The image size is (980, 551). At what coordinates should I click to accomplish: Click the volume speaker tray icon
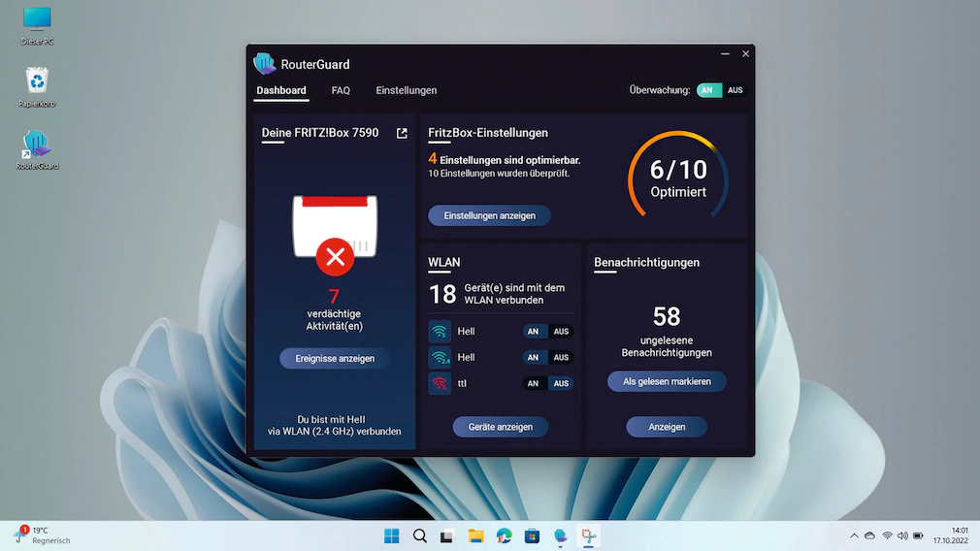coord(902,536)
